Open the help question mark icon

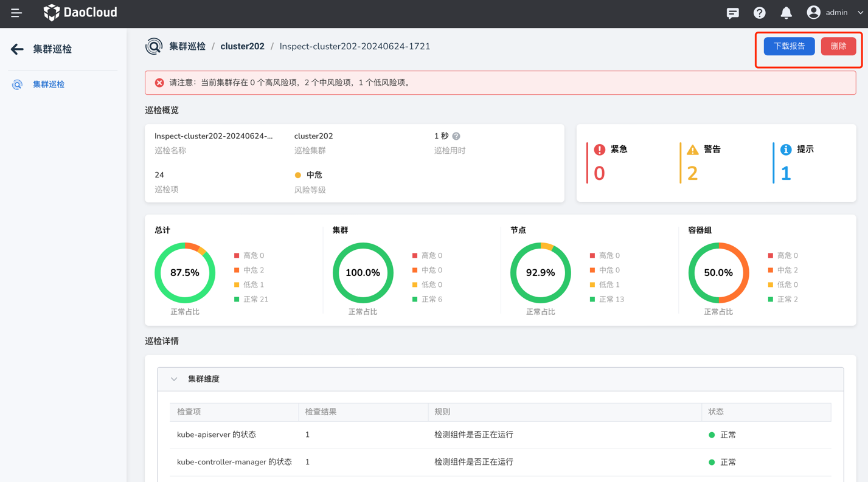point(759,13)
